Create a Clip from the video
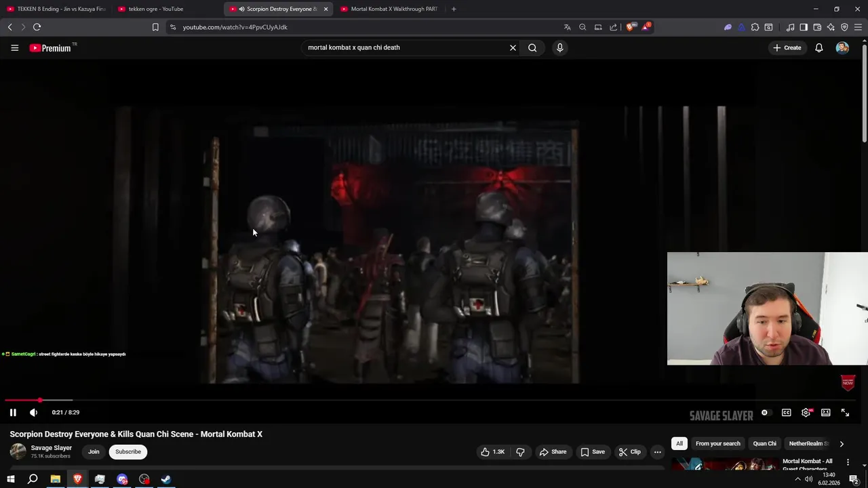The image size is (868, 488). [x=629, y=451]
